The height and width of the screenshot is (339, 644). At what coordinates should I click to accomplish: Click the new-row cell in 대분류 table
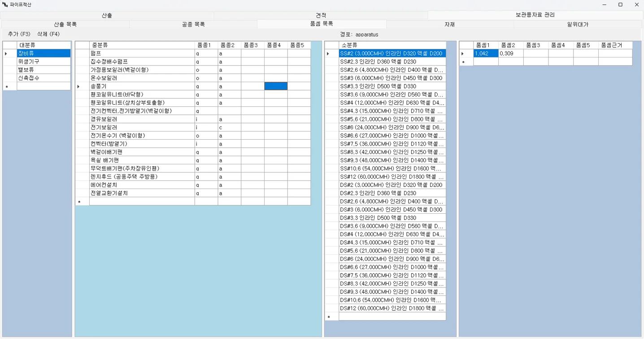tap(44, 86)
